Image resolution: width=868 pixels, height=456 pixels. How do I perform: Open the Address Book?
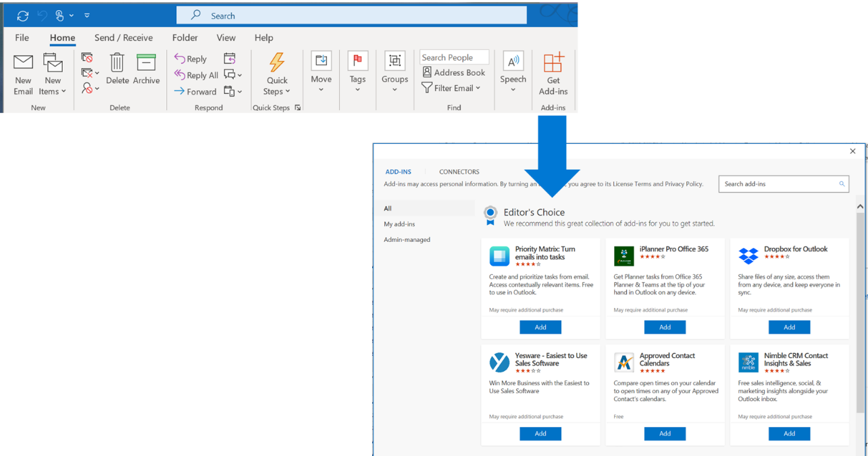(454, 72)
